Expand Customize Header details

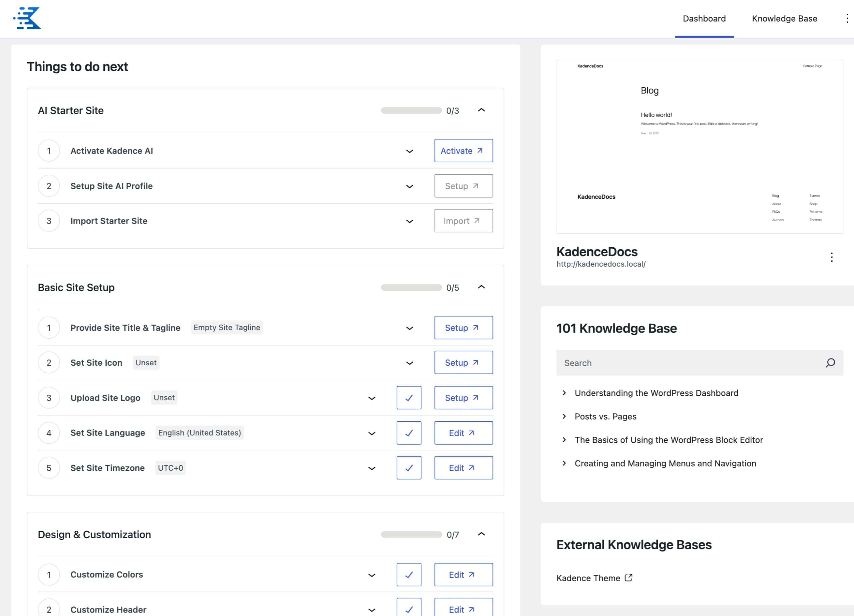click(372, 610)
